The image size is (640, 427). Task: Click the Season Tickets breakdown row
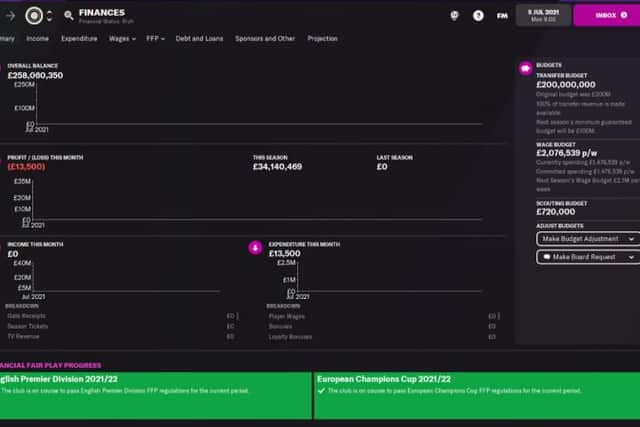[121, 326]
